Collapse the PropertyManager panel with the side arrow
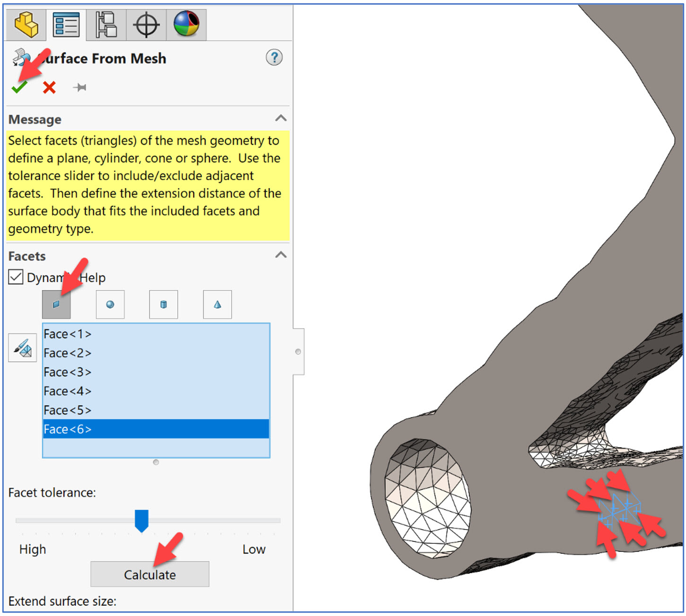686x616 pixels. [298, 351]
